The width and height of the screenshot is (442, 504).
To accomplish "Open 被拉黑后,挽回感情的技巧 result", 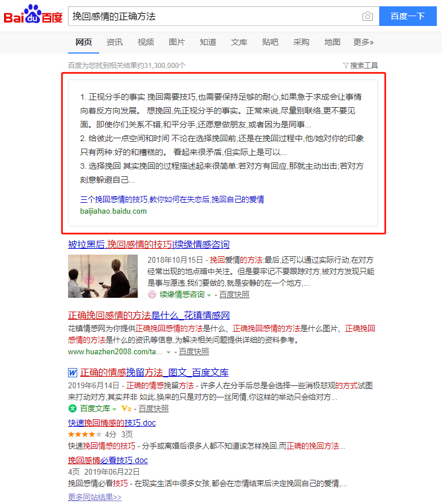I will click(x=149, y=244).
